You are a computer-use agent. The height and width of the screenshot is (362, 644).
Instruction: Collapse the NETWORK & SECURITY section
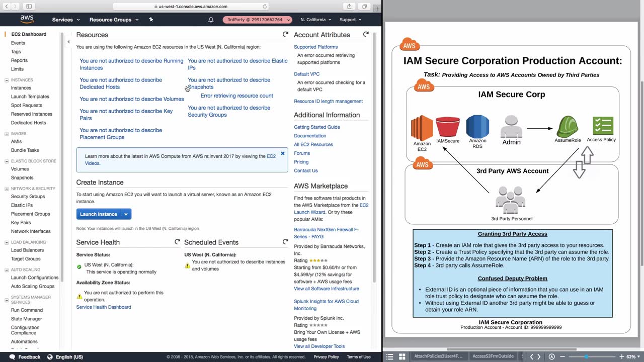[x=7, y=189]
